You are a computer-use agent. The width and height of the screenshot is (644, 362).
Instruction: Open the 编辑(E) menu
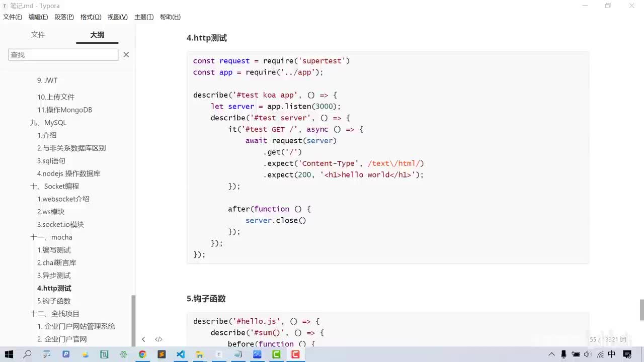tap(38, 17)
